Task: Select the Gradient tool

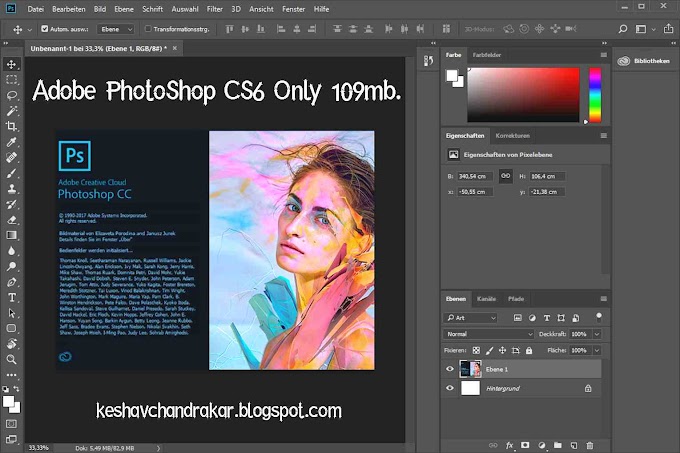Action: [x=12, y=235]
